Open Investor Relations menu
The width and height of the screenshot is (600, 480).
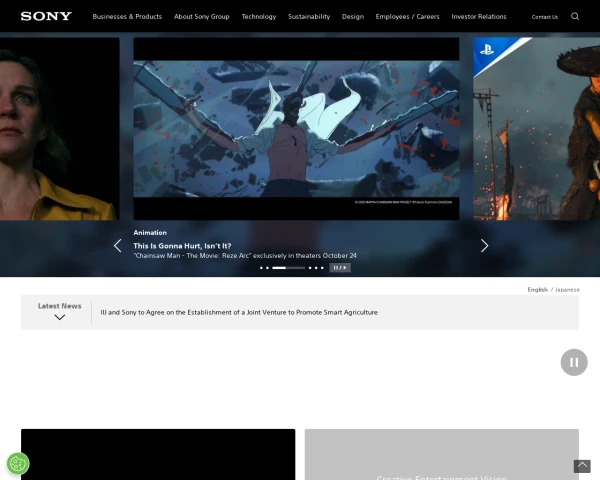(x=479, y=16)
